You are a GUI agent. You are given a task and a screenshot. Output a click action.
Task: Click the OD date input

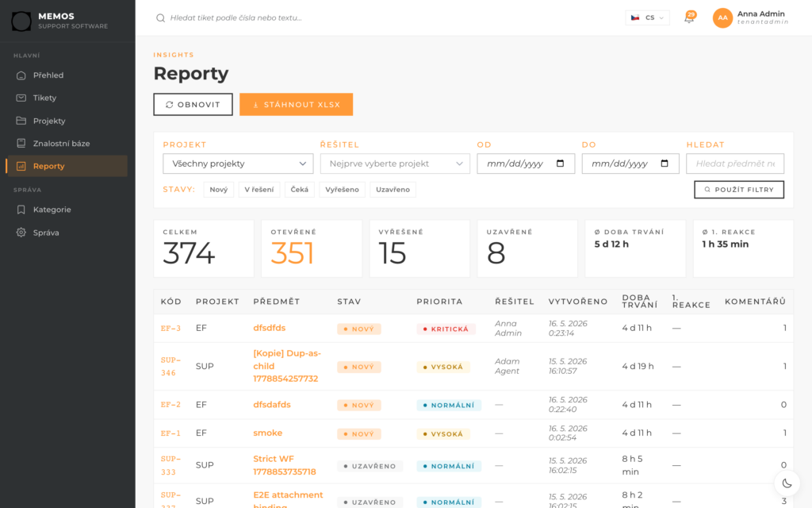tap(526, 164)
